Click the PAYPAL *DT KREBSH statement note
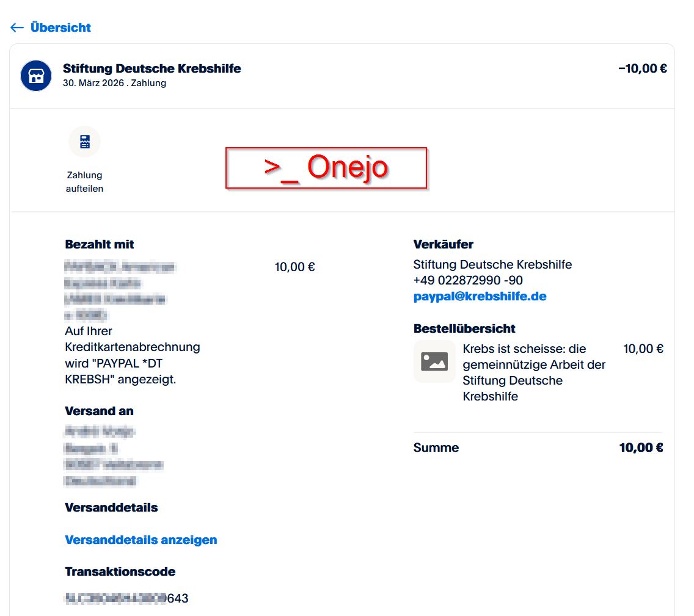Screen dimensions: 694x616 [132, 363]
